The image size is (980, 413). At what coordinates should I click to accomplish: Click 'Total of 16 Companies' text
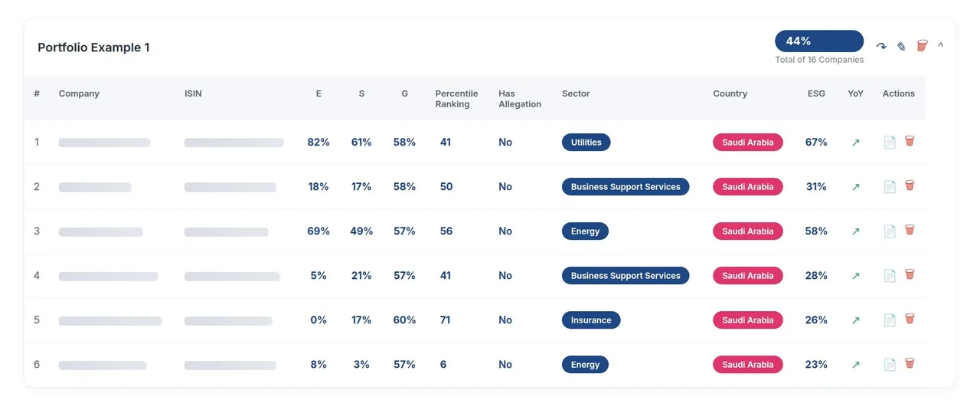click(x=819, y=60)
